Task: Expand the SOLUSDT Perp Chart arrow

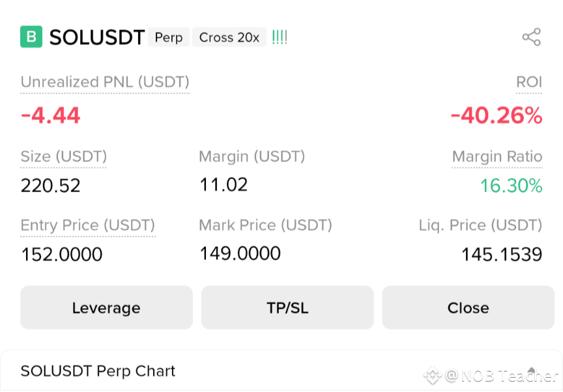Action: click(532, 371)
